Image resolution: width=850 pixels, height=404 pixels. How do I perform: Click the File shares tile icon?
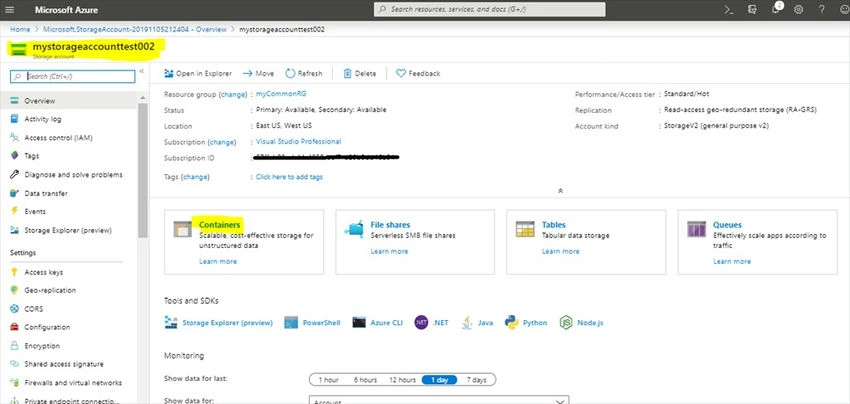pos(354,229)
